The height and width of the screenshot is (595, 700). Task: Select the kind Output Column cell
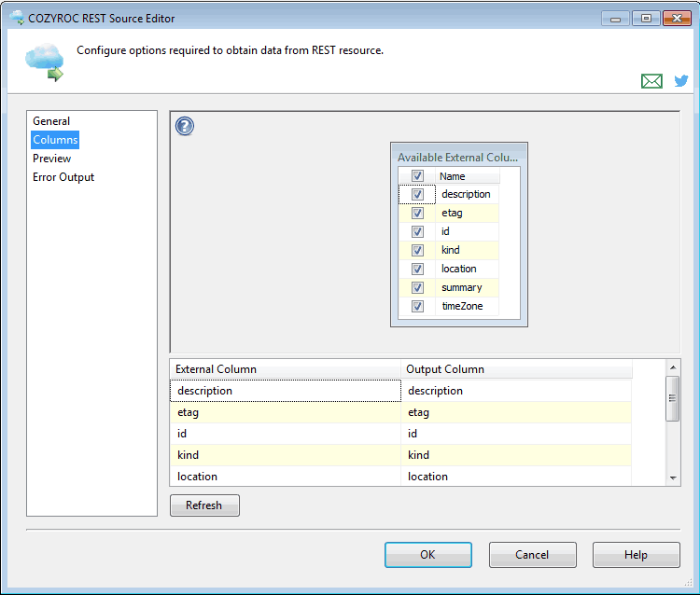516,455
